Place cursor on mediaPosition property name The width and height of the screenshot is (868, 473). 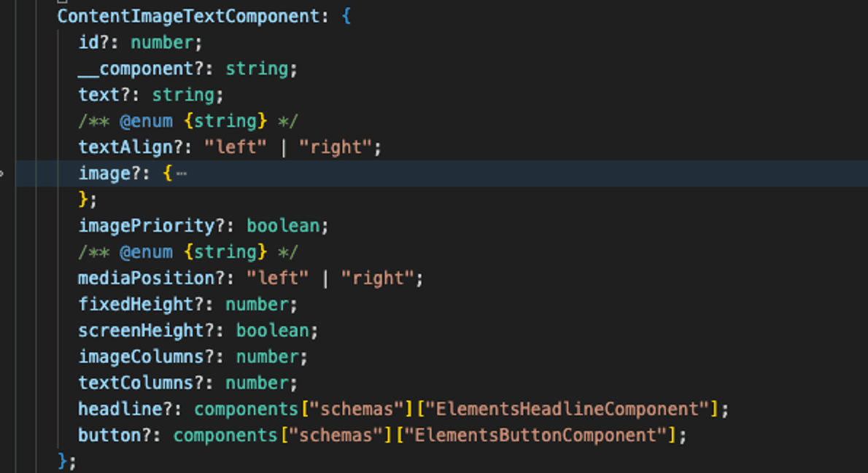tap(146, 278)
